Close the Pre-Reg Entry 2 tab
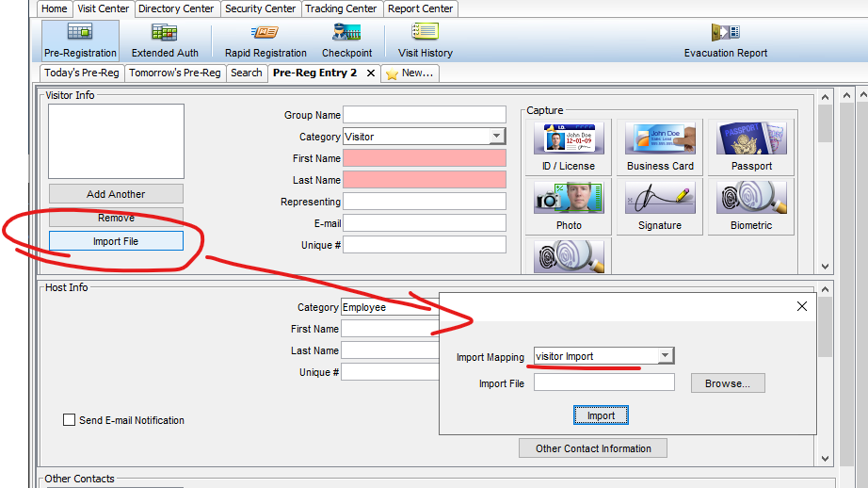This screenshot has width=868, height=488. coord(371,73)
